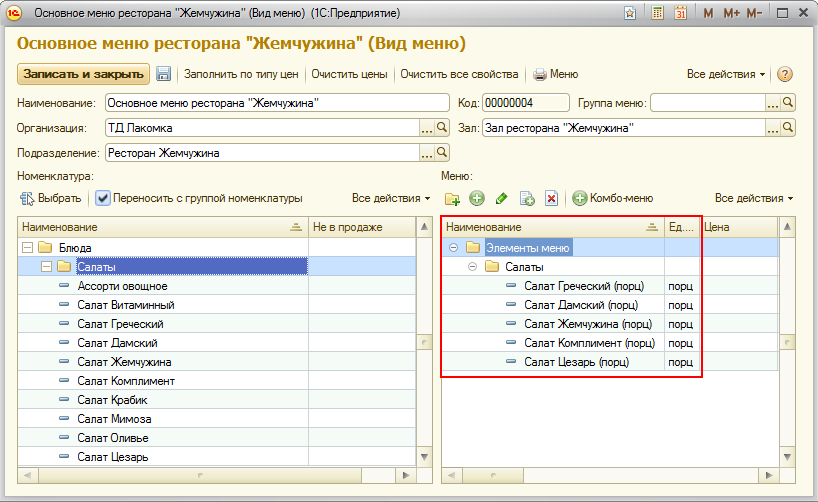818x502 pixels.
Task: Edit menu item with pencil icon
Action: click(x=502, y=199)
